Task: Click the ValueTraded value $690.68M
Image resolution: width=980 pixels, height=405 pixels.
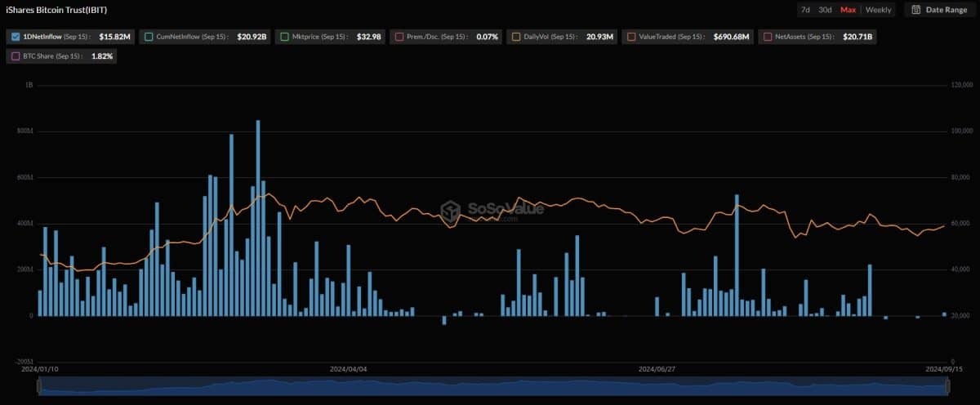Action: click(731, 37)
